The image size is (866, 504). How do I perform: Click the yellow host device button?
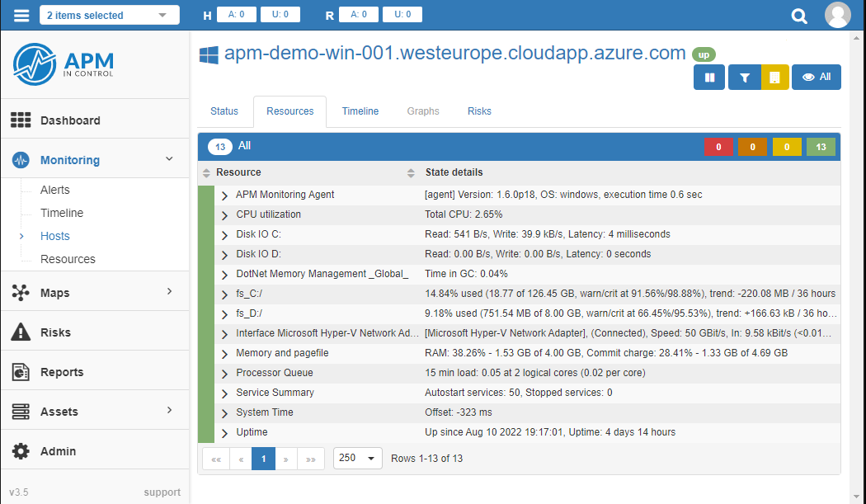pos(774,78)
